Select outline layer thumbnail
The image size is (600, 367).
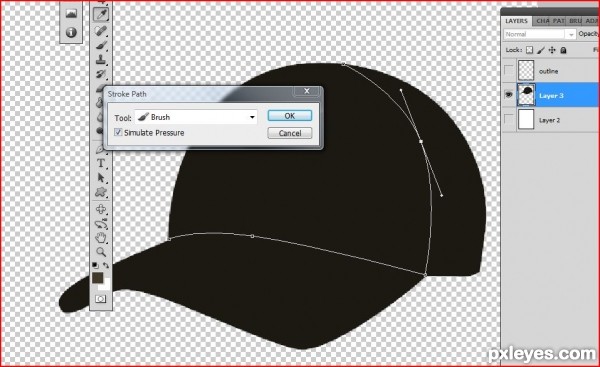coord(526,70)
